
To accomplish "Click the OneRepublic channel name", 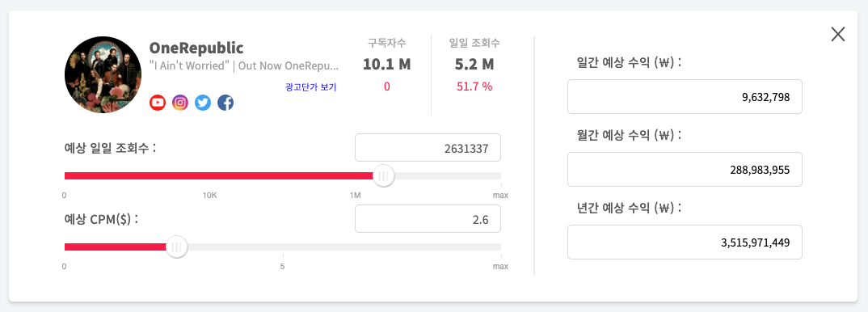I will pyautogui.click(x=196, y=48).
